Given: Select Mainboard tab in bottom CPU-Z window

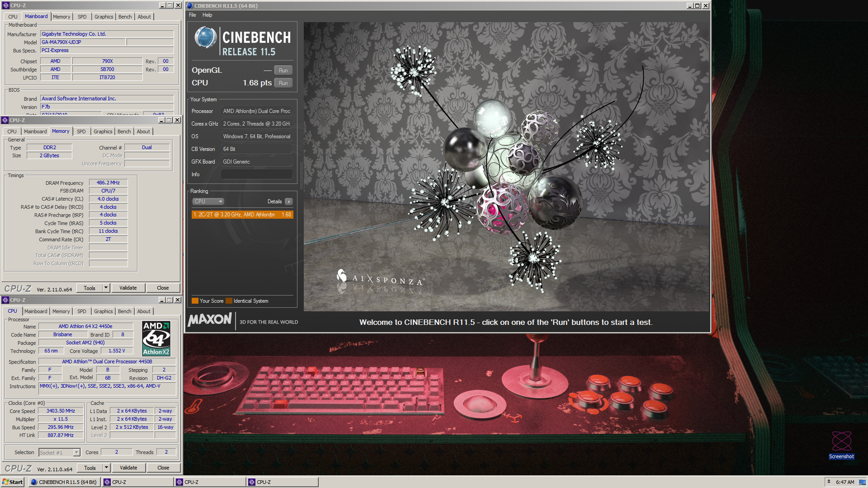Looking at the screenshot, I should (36, 311).
